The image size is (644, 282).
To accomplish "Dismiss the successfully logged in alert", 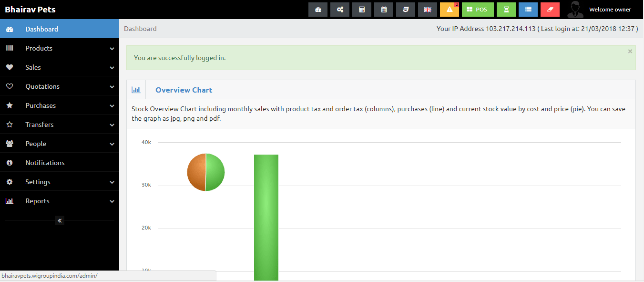I will pyautogui.click(x=630, y=51).
